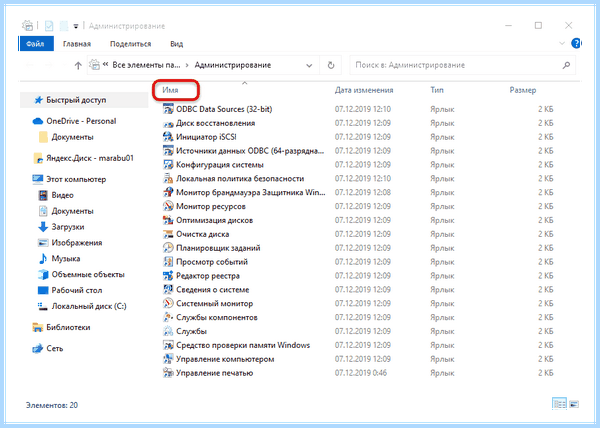
Task: Click Средство проверки памяти Windows icon
Action: (x=168, y=345)
